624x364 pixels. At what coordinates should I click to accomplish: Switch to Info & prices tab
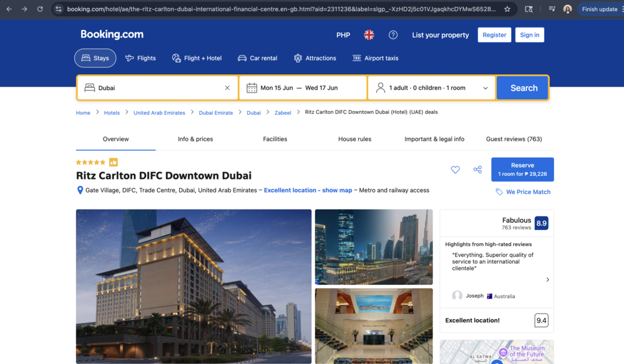[195, 139]
